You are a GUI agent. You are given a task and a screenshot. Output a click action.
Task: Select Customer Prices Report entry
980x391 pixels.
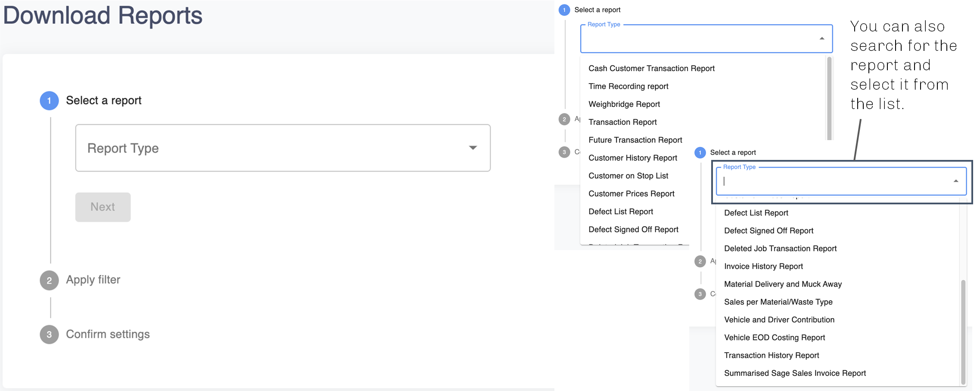point(631,194)
